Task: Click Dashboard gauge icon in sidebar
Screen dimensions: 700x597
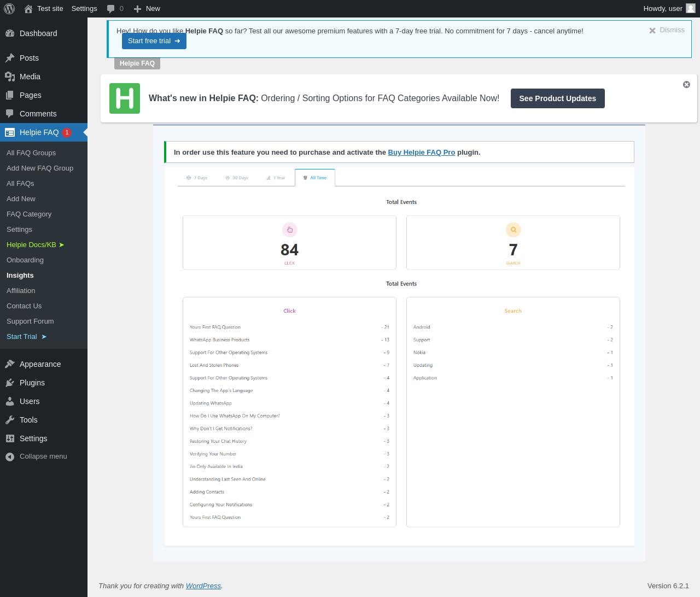Action: click(10, 33)
